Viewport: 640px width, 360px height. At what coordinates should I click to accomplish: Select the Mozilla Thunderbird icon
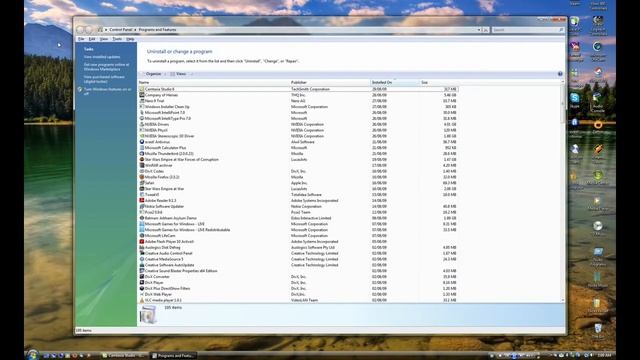142,153
